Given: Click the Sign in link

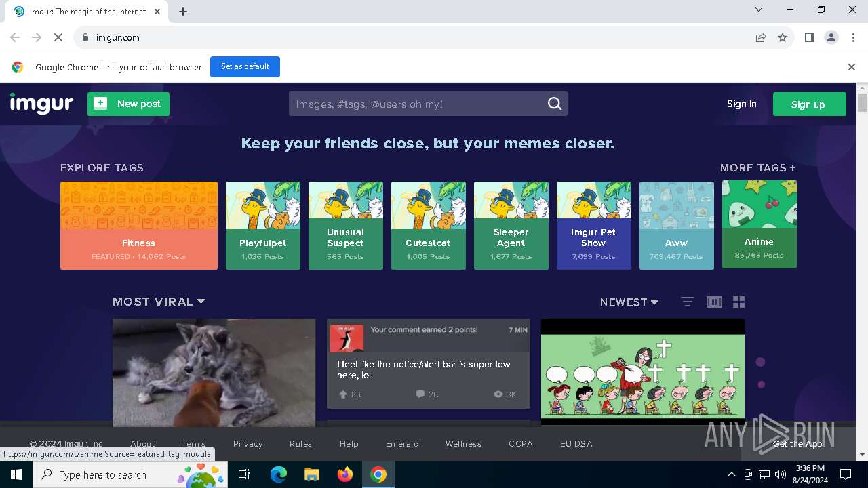Looking at the screenshot, I should pos(741,104).
